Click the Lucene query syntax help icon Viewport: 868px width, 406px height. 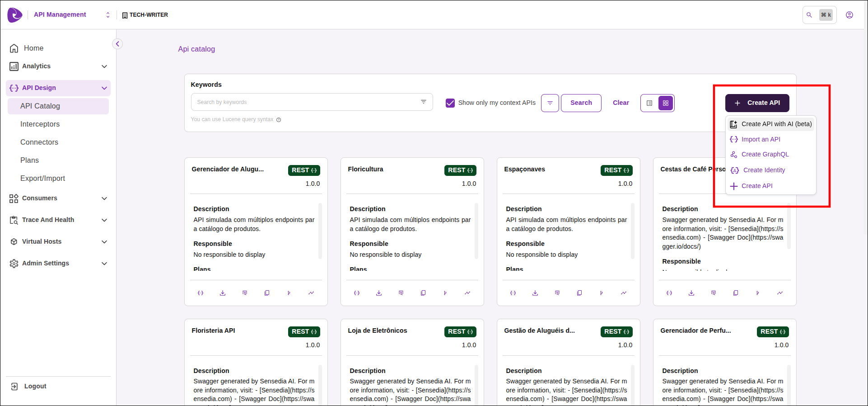(279, 120)
